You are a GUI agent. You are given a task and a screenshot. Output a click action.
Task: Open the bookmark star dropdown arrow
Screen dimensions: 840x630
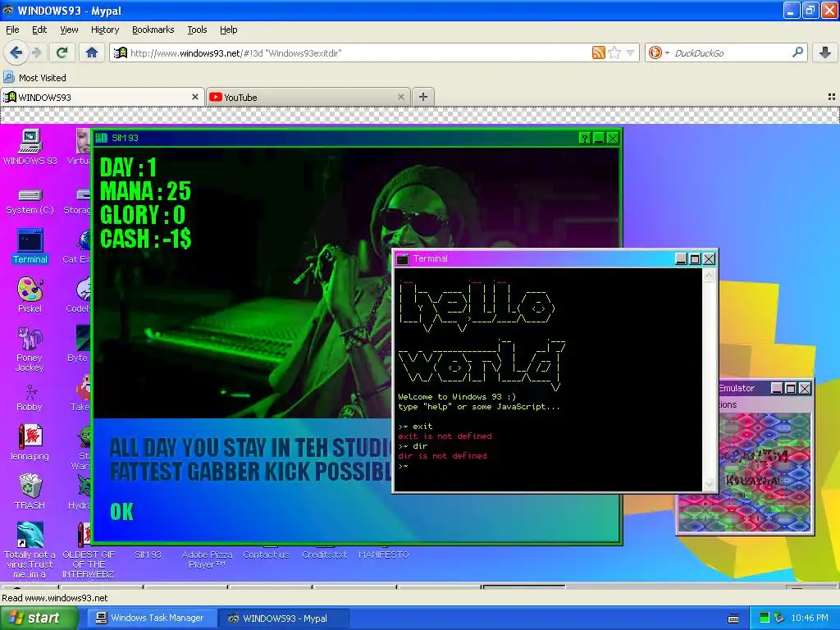(x=631, y=52)
